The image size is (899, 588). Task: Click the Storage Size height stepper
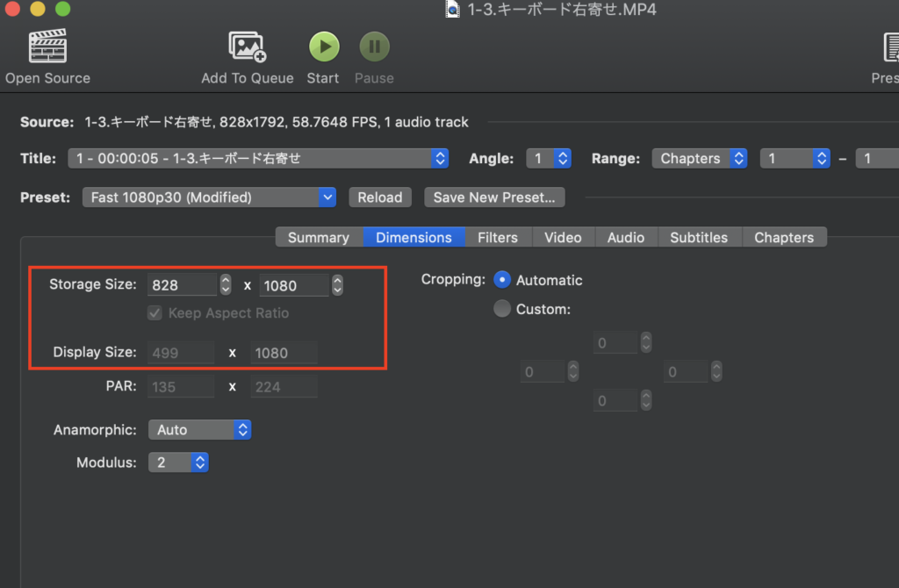click(x=338, y=285)
